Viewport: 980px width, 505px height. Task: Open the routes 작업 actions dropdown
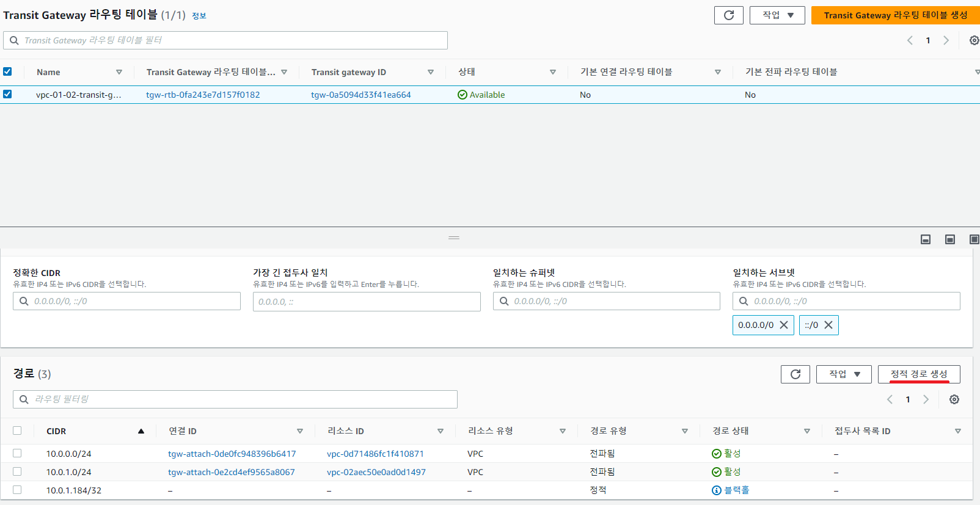pos(844,374)
